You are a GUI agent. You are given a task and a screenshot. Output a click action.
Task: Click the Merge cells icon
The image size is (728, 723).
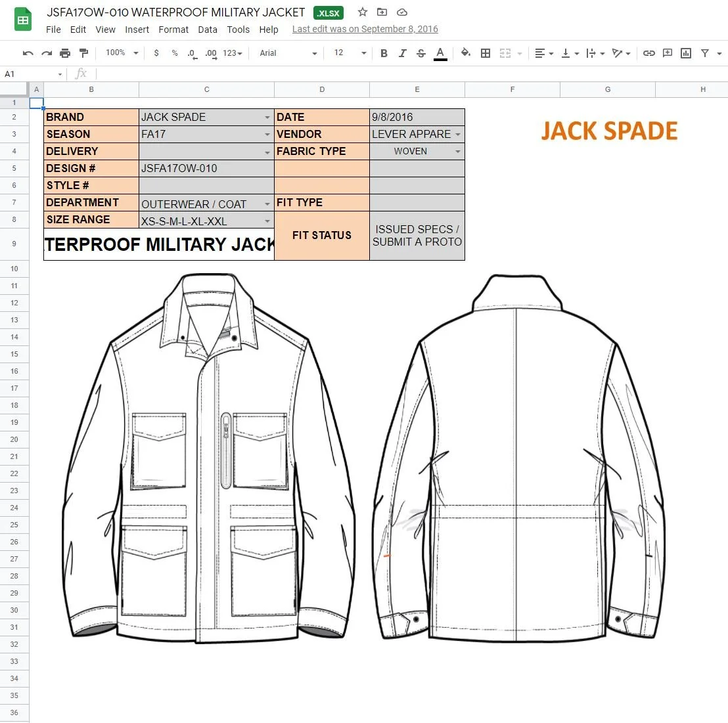pos(505,53)
